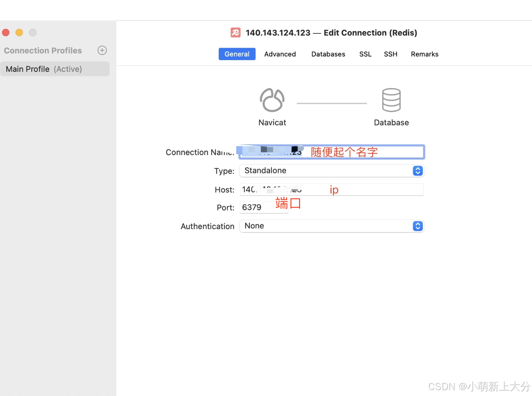Open the Authentication dropdown showing None
The width and height of the screenshot is (532, 396).
tap(332, 226)
